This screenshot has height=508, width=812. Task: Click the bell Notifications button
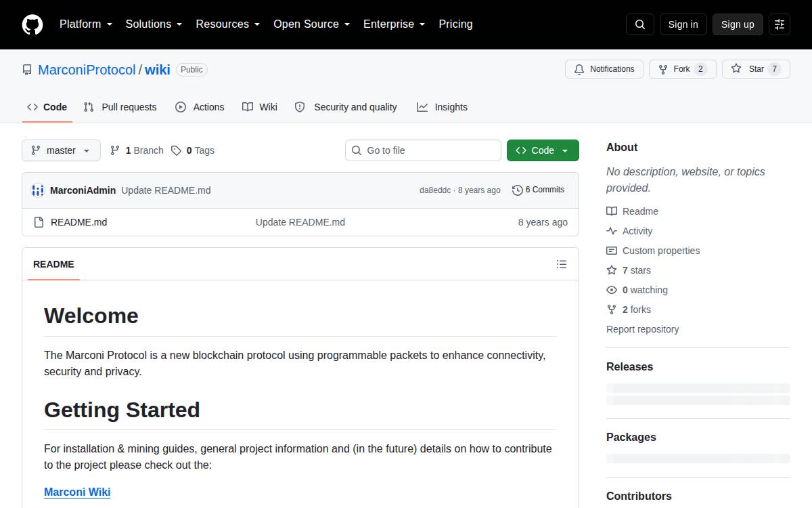point(604,69)
